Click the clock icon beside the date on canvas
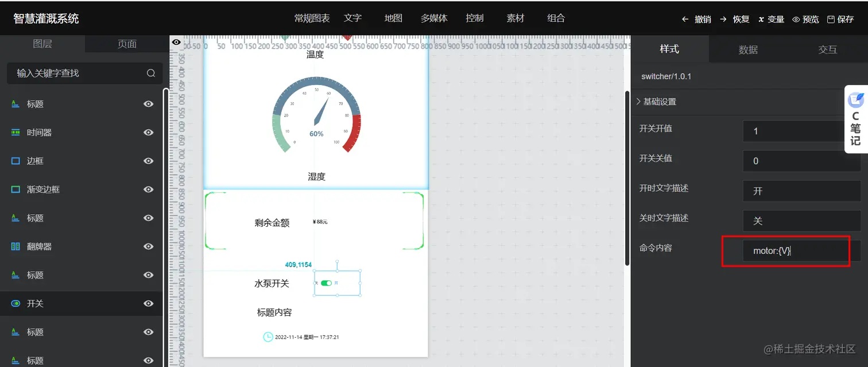868x367 pixels. coord(268,337)
